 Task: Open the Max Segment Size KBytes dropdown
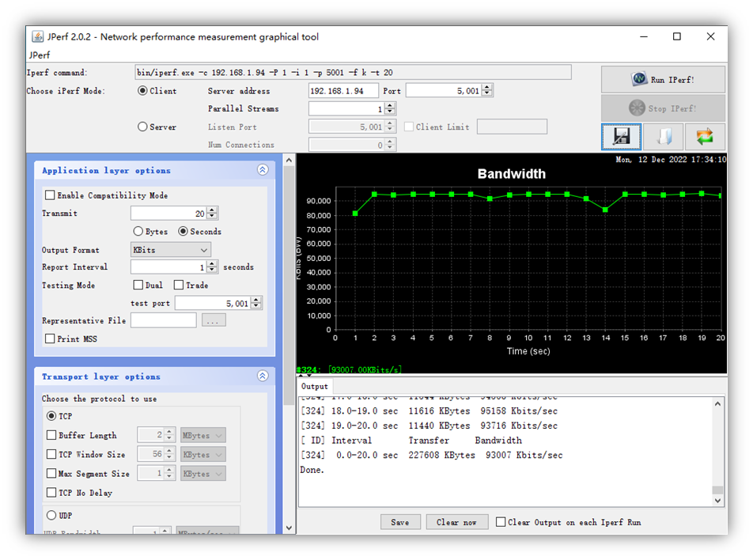202,474
